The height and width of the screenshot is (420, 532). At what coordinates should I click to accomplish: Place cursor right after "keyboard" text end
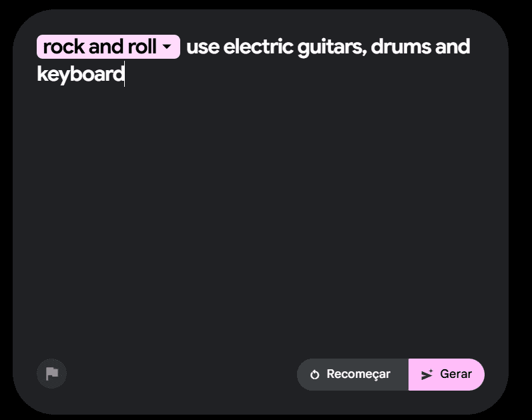pyautogui.click(x=125, y=74)
